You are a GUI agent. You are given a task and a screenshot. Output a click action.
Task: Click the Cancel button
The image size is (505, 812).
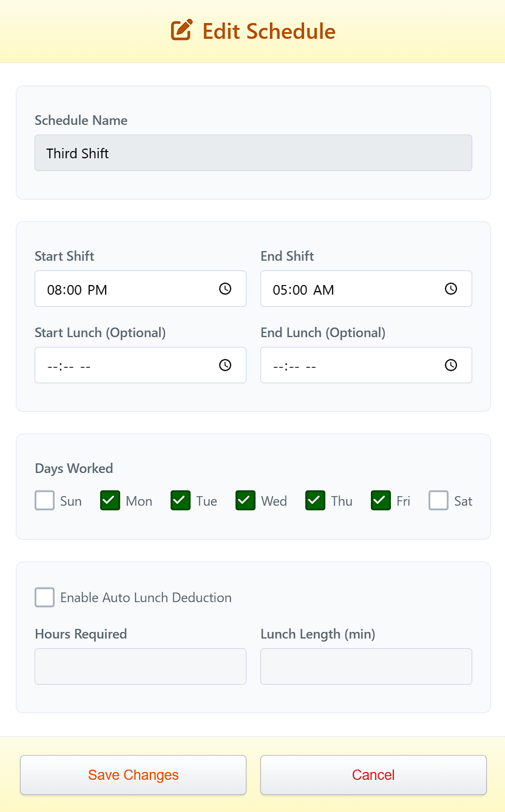(373, 775)
